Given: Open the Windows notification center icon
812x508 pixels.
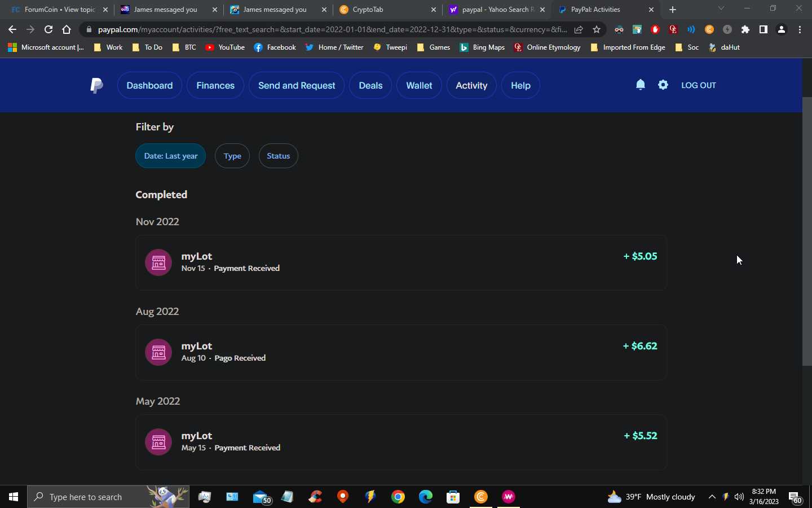Looking at the screenshot, I should tap(795, 497).
